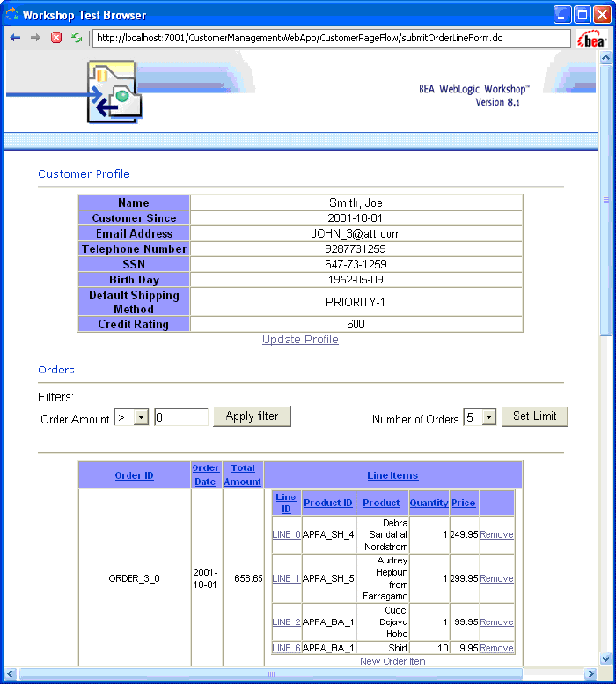
Task: Click the Customer Profile heading
Action: pyautogui.click(x=84, y=173)
